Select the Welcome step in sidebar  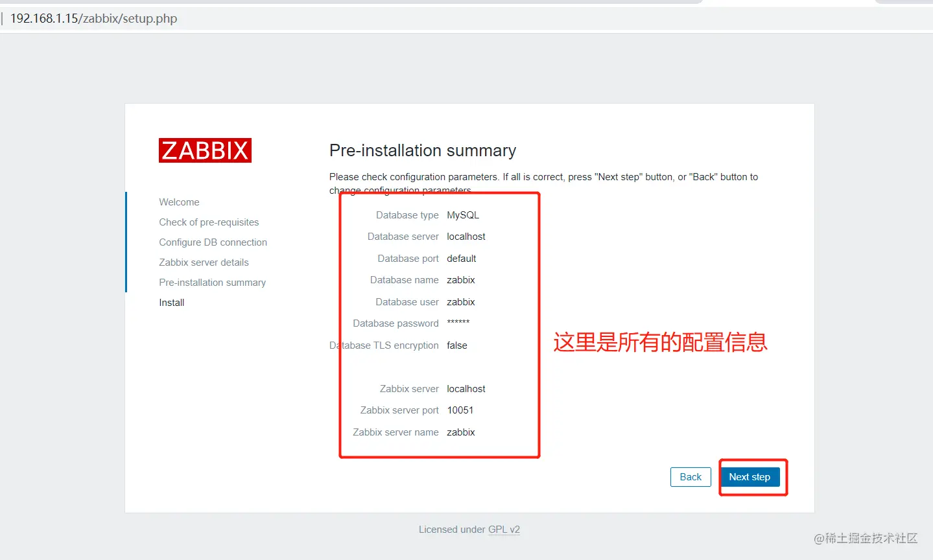(179, 202)
